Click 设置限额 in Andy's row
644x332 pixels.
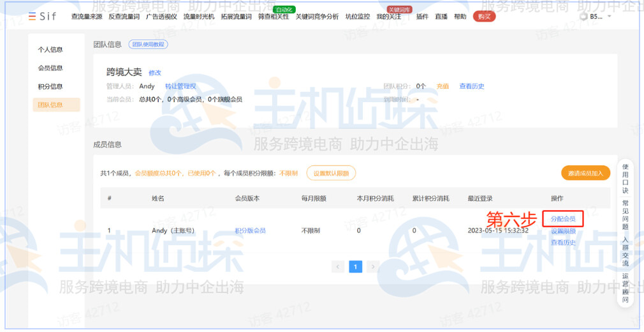tap(563, 231)
